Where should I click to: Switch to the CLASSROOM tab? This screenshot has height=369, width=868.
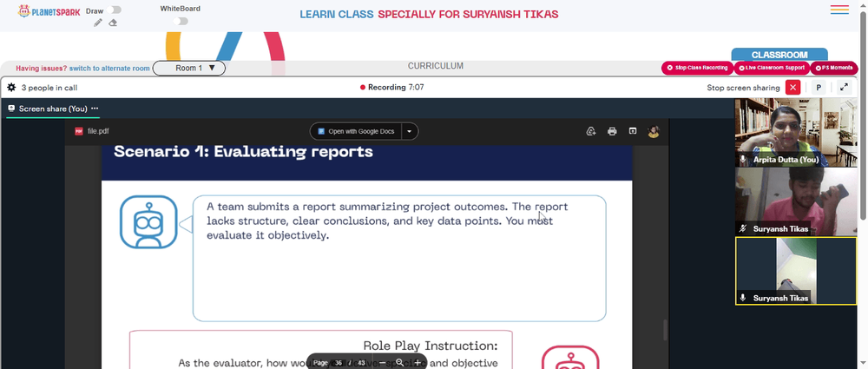[x=779, y=55]
